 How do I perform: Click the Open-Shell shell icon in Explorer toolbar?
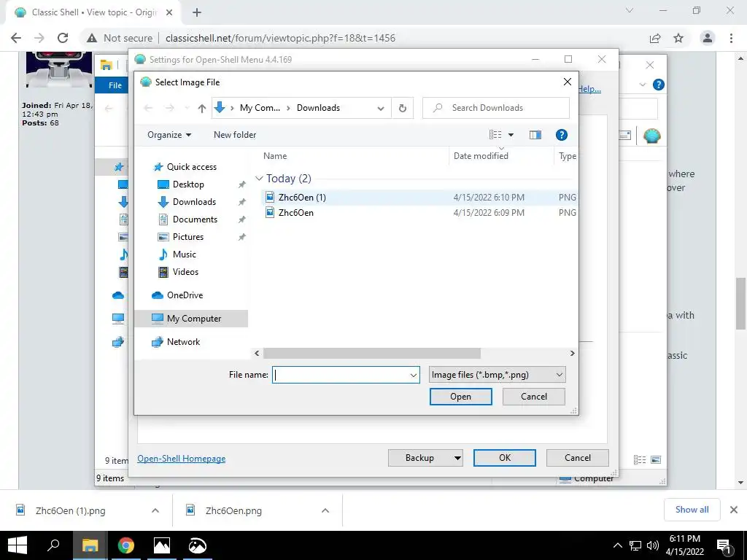coord(651,136)
